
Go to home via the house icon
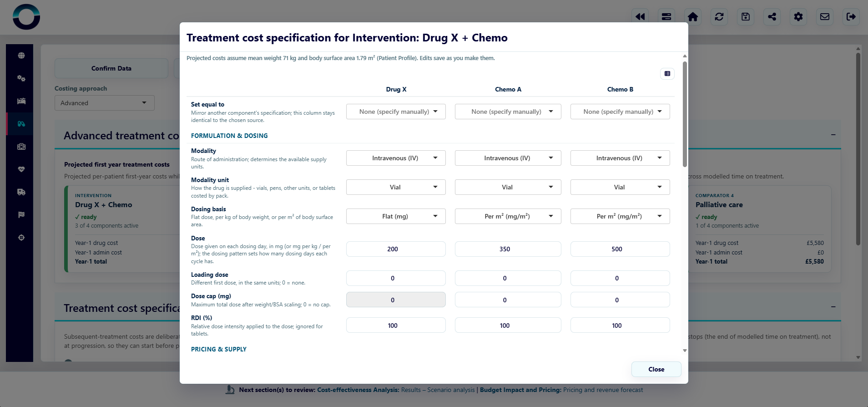[x=693, y=17]
